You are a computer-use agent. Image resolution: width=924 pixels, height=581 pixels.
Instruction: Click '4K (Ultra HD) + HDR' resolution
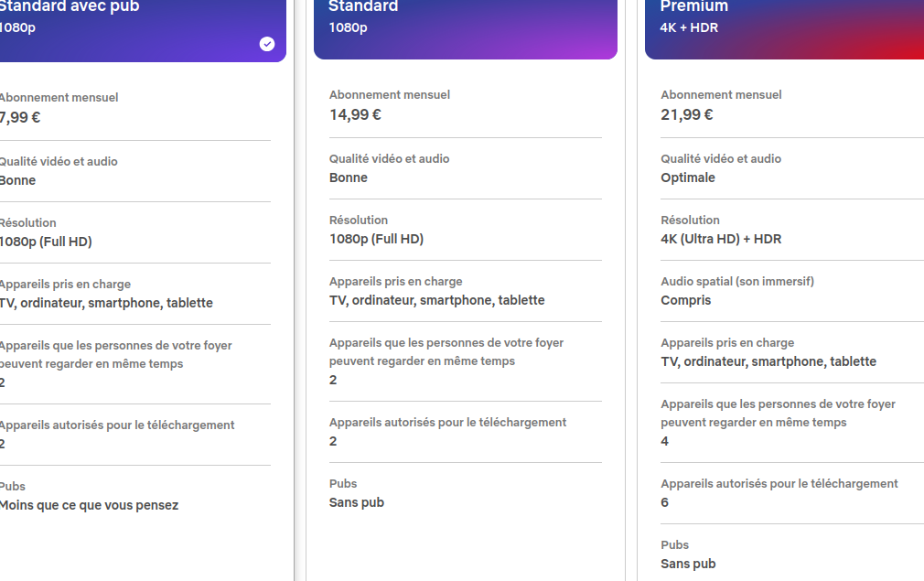click(721, 239)
